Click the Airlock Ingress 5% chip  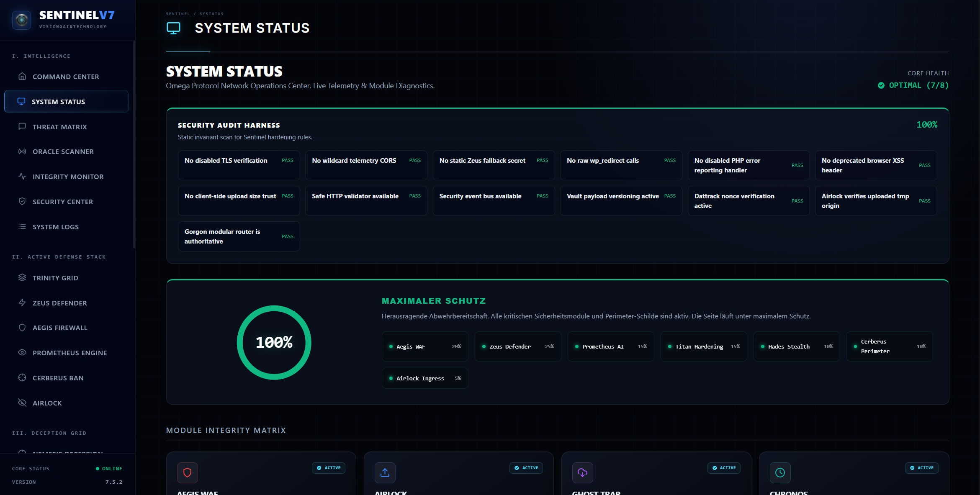pos(425,378)
